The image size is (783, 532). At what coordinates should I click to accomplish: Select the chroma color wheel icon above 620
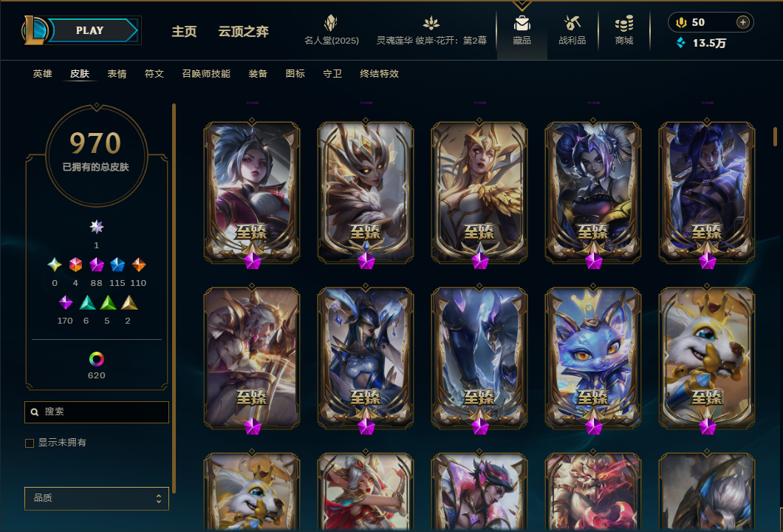coord(96,359)
